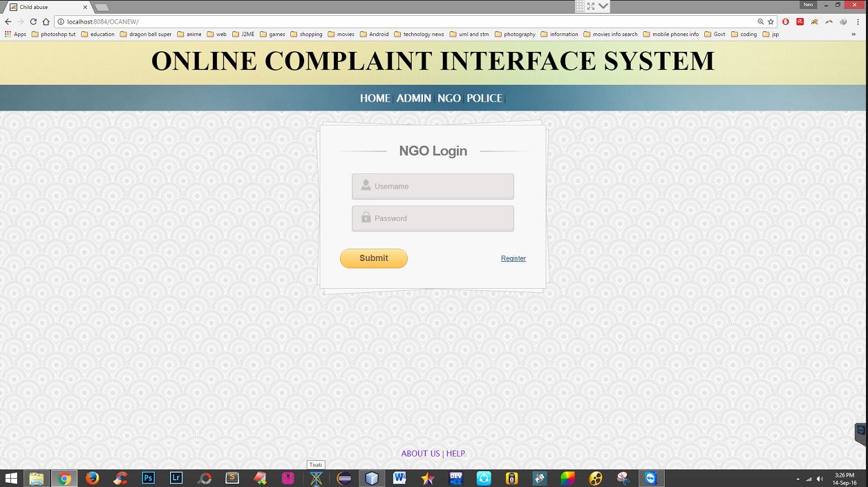Follow the Register link
The width and height of the screenshot is (868, 487).
tap(513, 258)
